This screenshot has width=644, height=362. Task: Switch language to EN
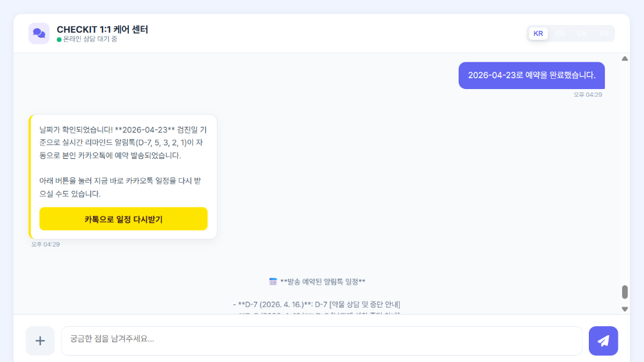pyautogui.click(x=560, y=33)
